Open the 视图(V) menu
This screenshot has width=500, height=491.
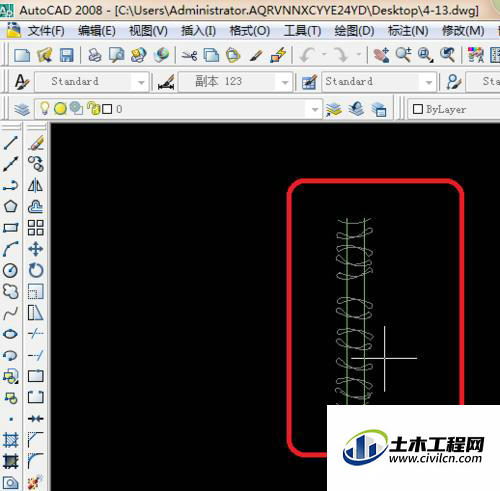click(148, 31)
